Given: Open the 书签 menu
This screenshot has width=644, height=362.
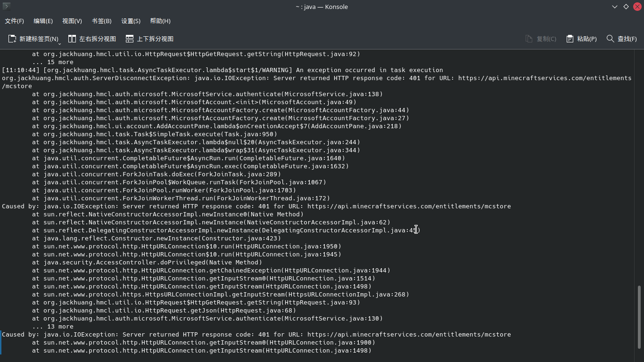Looking at the screenshot, I should click(101, 21).
